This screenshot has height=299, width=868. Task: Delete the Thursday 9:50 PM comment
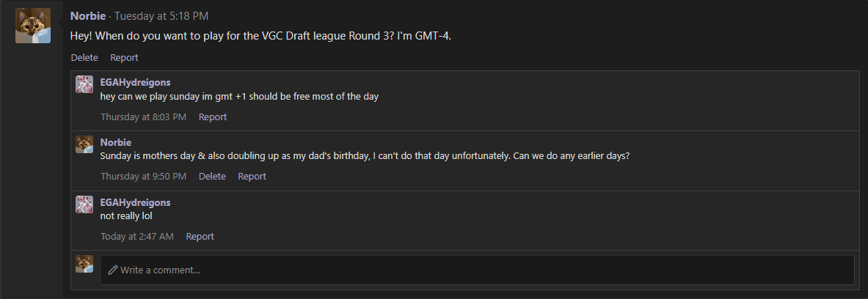[x=212, y=176]
